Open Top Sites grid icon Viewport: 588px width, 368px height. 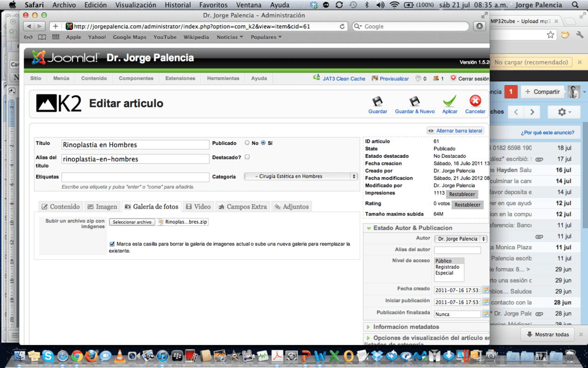pos(56,37)
